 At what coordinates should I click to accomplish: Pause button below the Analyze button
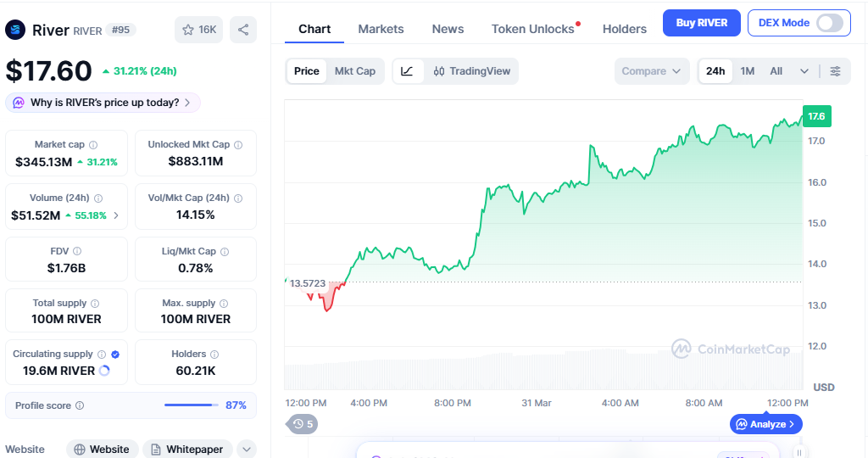coord(798,452)
